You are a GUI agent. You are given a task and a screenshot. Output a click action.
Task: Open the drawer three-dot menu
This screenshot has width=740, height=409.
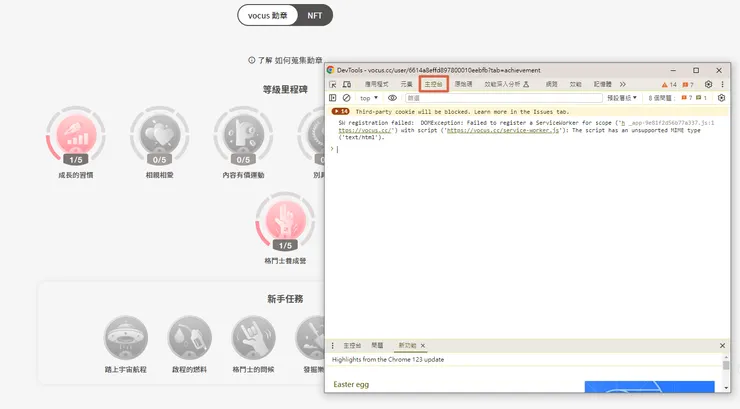pos(333,346)
